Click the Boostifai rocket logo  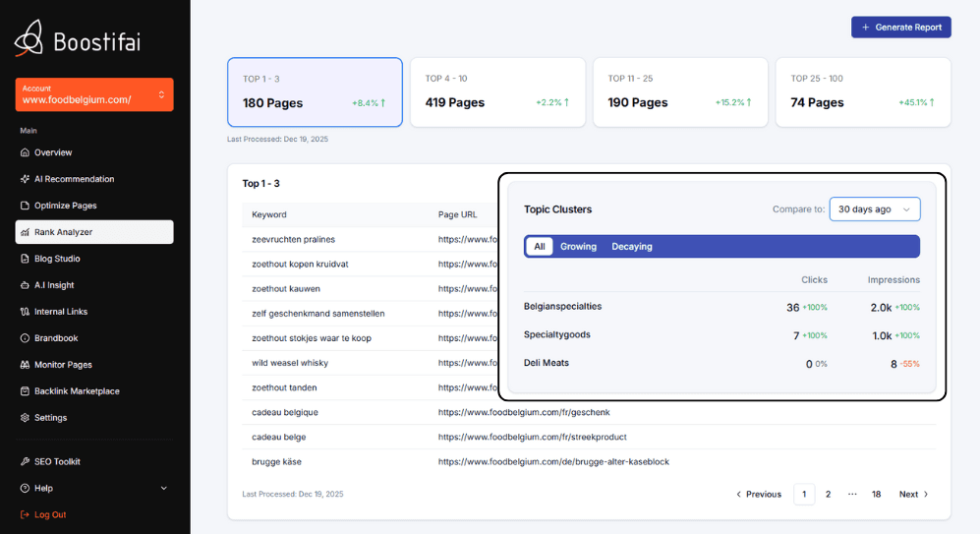click(x=29, y=38)
